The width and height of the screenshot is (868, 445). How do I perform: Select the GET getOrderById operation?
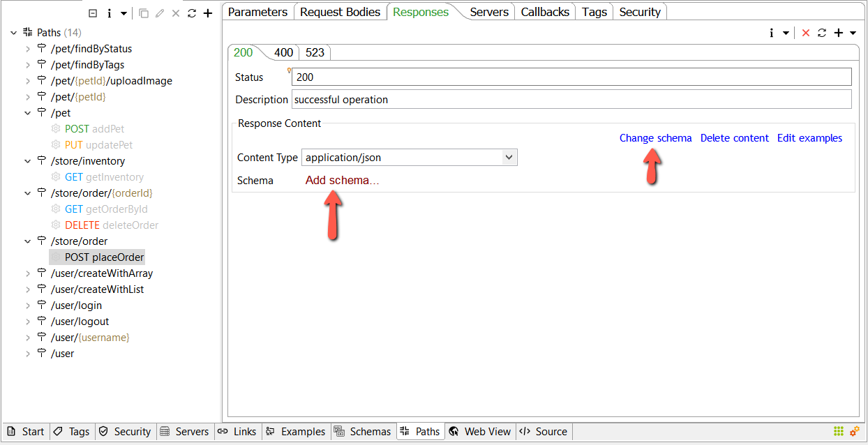[x=106, y=209]
